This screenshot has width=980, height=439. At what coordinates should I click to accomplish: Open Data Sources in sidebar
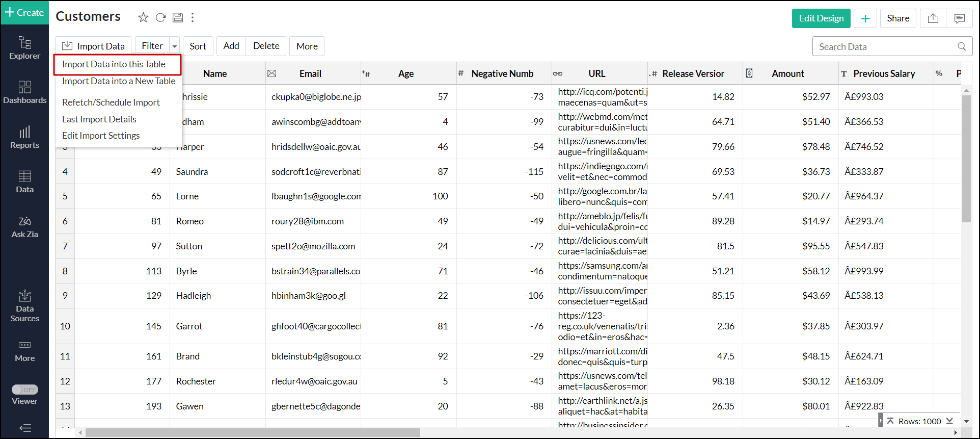tap(24, 306)
